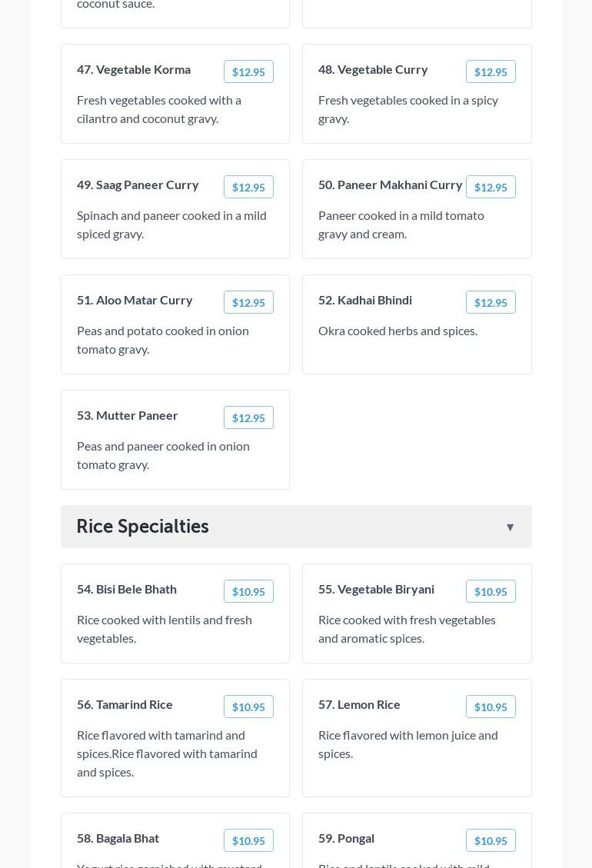Select the Mutter Paneer price button

pyautogui.click(x=248, y=417)
